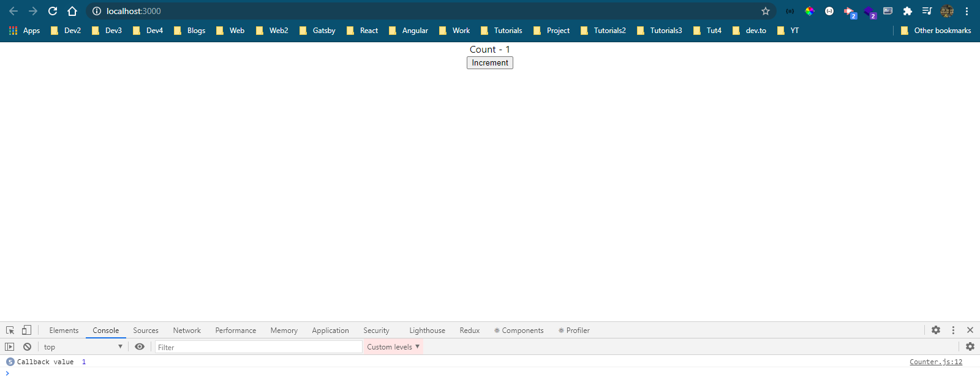The width and height of the screenshot is (980, 385).
Task: Switch to the Sources tab
Action: point(146,331)
